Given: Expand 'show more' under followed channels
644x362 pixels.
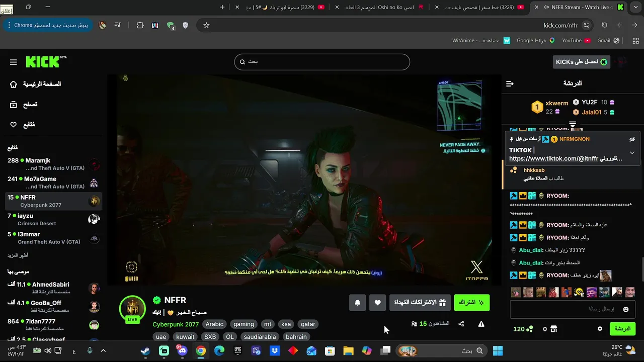Looking at the screenshot, I should pyautogui.click(x=18, y=255).
